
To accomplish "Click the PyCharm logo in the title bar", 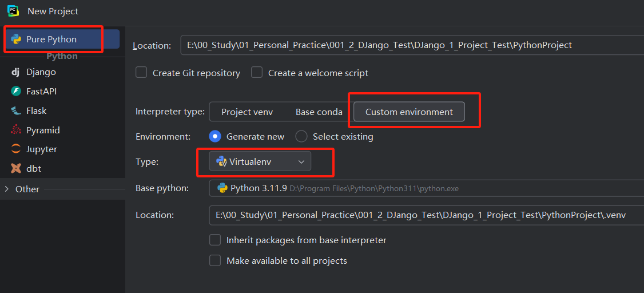I will pyautogui.click(x=13, y=11).
